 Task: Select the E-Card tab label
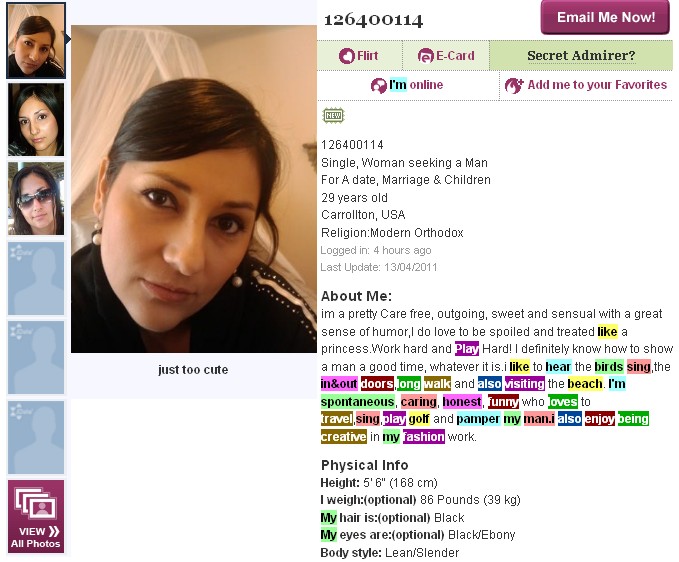[x=455, y=56]
